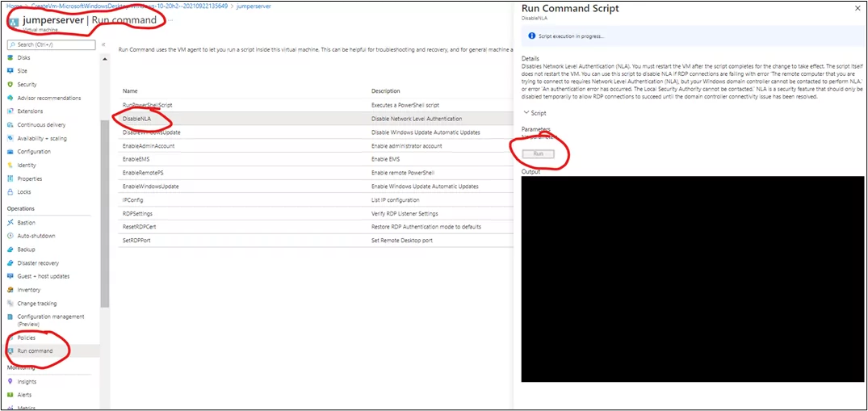The width and height of the screenshot is (868, 411).
Task: Open the SetRDPPort command
Action: (136, 241)
